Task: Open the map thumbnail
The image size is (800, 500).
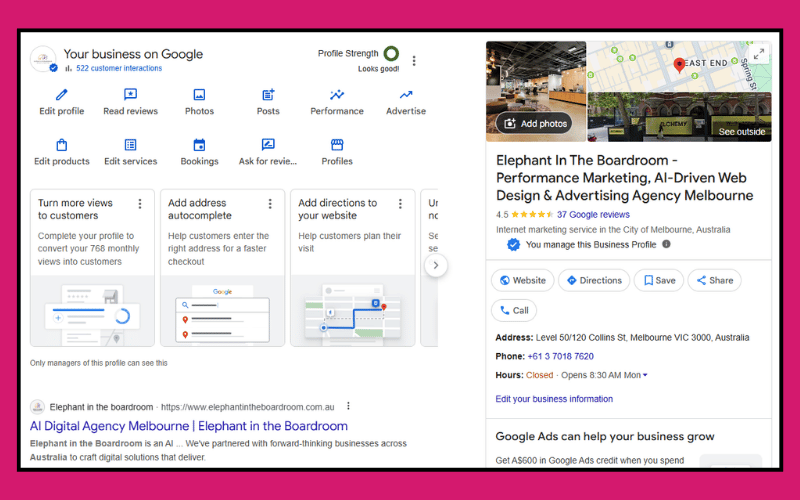Action: click(x=679, y=66)
